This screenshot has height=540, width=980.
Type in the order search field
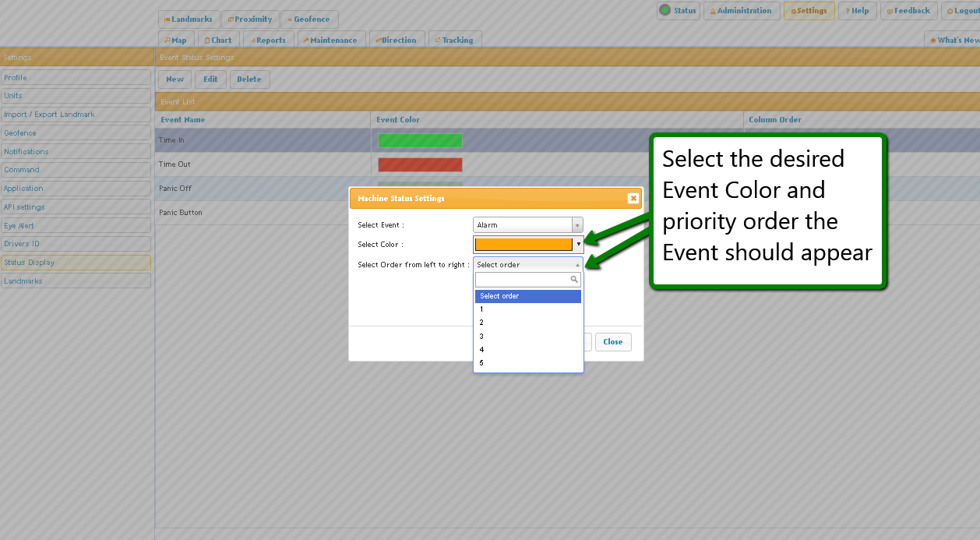pos(523,280)
